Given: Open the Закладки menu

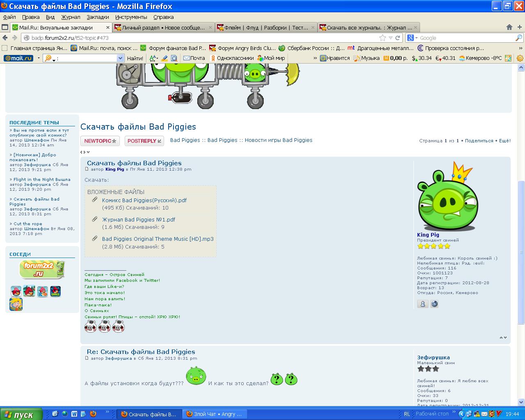Looking at the screenshot, I should pyautogui.click(x=98, y=17).
